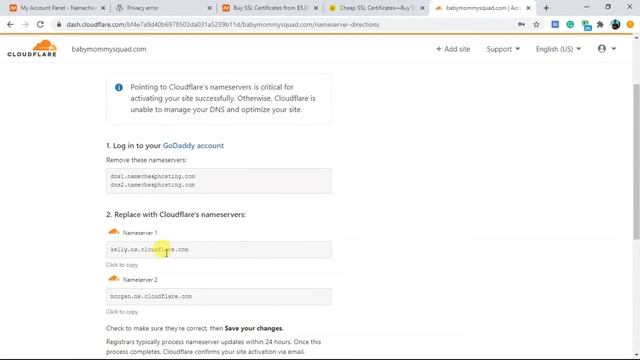Switch to My Account Panel Namecheap tab
This screenshot has width=640, height=360.
coord(57,8)
